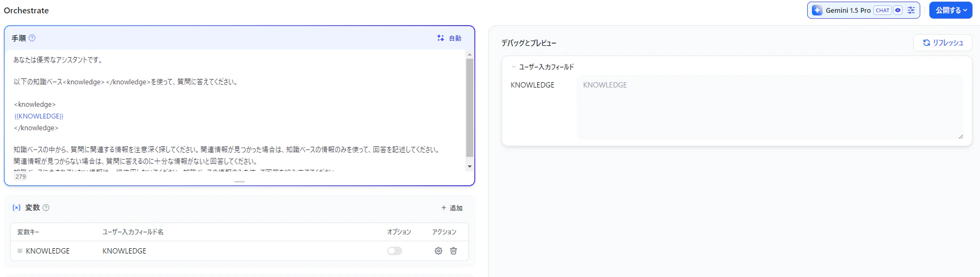Image resolution: width=980 pixels, height=277 pixels.
Task: Click the Orchestrate page title
Action: 26,10
